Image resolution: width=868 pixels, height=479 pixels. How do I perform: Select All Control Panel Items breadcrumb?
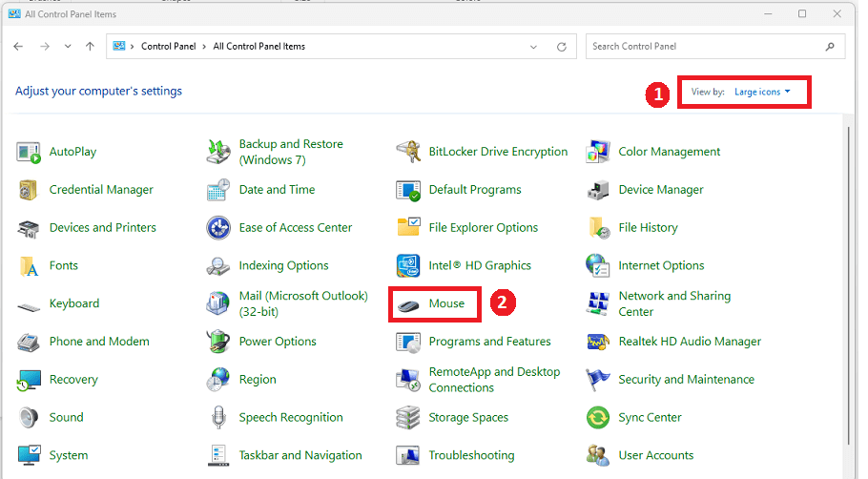[259, 47]
